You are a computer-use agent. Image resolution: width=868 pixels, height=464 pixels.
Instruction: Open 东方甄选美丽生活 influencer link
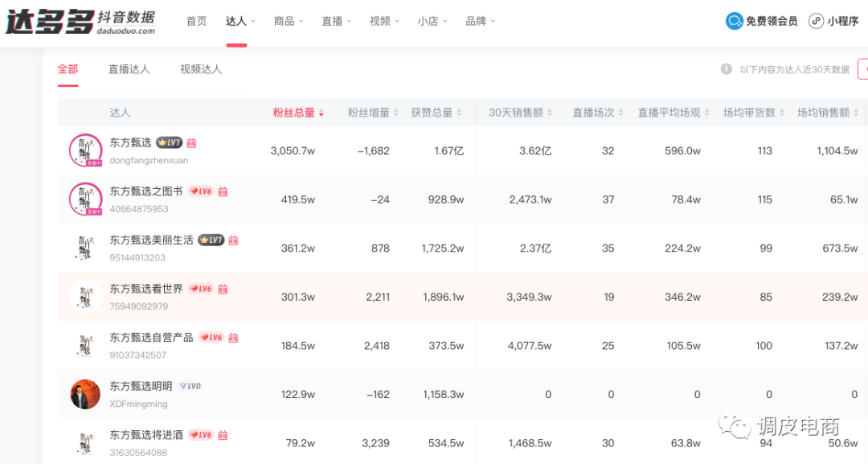[151, 240]
